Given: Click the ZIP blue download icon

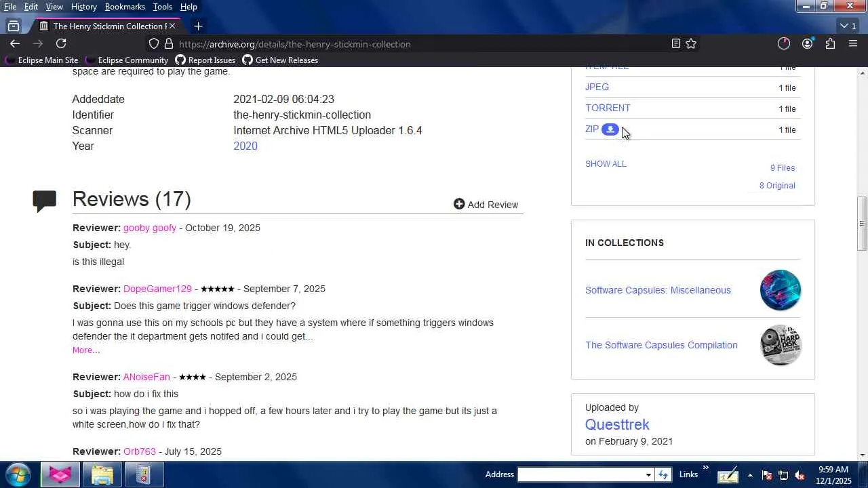Looking at the screenshot, I should point(610,129).
